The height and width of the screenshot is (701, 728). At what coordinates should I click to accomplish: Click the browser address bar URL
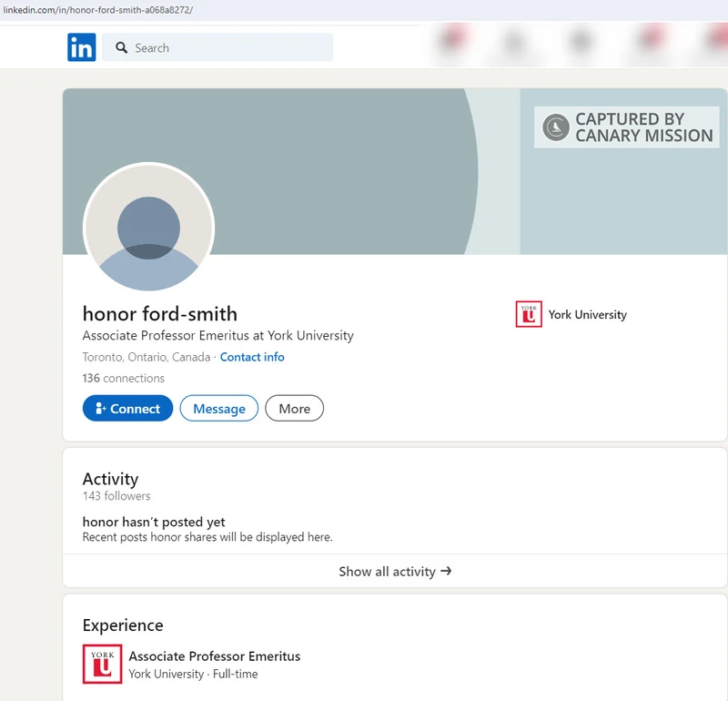pyautogui.click(x=98, y=10)
